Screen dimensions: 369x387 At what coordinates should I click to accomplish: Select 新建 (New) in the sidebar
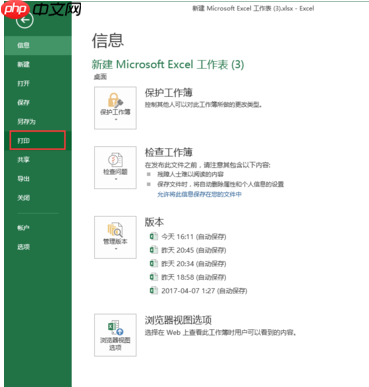38,64
